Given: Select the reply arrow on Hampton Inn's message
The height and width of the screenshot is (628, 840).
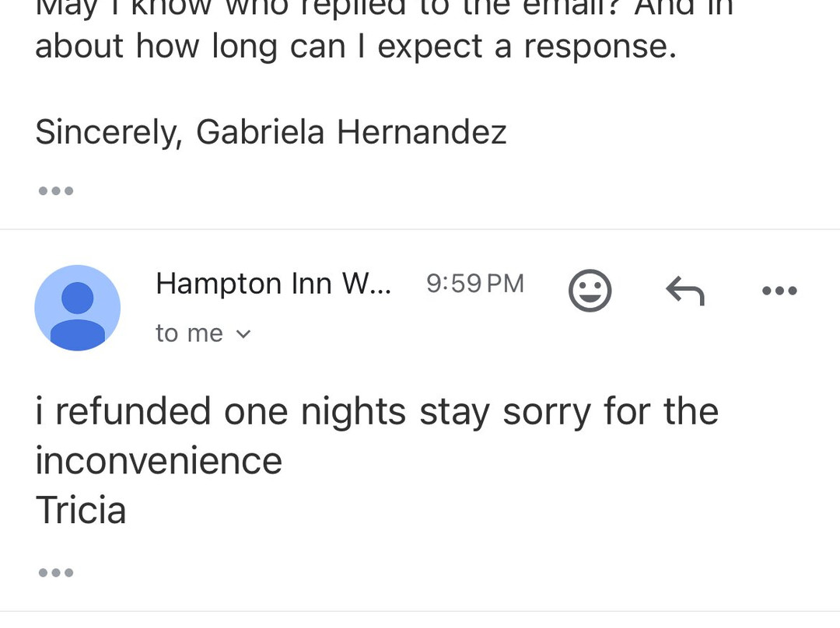Looking at the screenshot, I should pyautogui.click(x=684, y=291).
